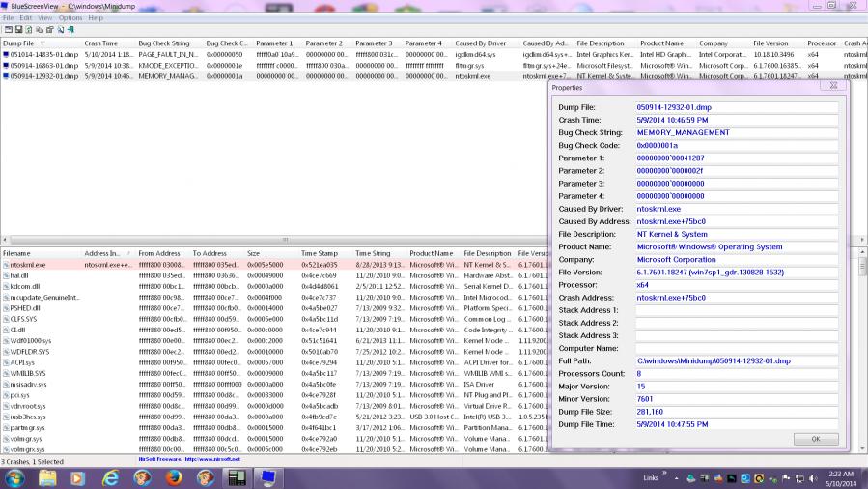Click the empty Stack Address 1 field
This screenshot has width=868, height=489.
[x=737, y=310]
